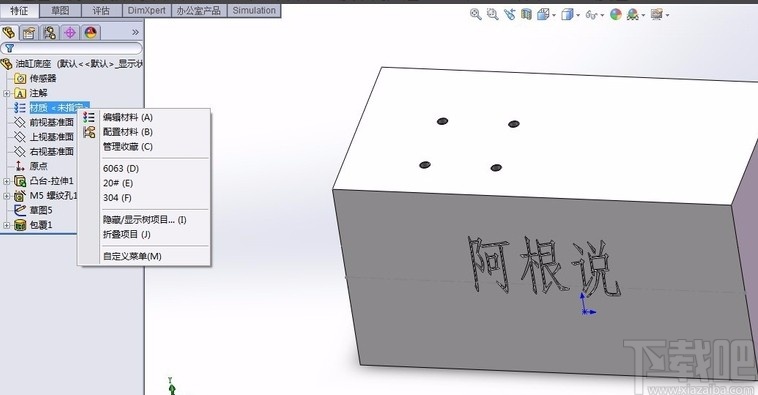Screen dimensions: 758x395
Task: Click the 阿根说 embossed text on model
Action: click(x=543, y=266)
